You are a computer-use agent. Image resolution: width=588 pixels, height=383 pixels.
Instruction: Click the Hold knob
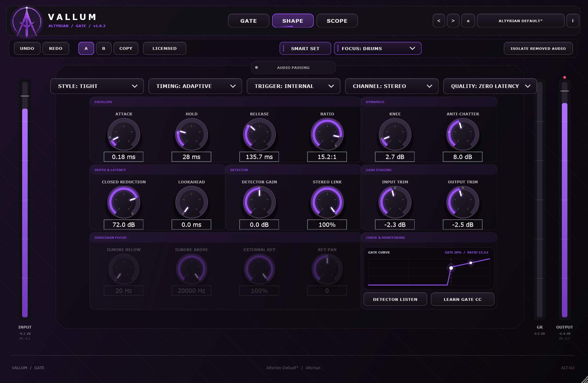pos(191,134)
